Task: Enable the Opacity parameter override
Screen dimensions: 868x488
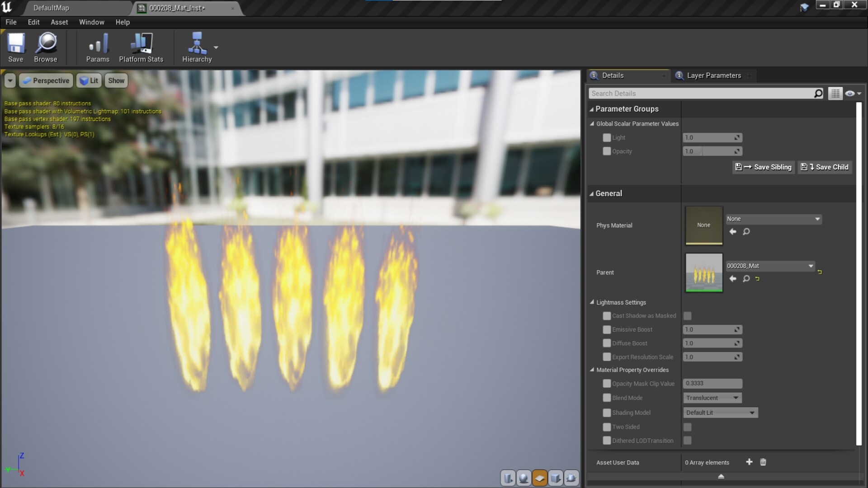Action: (607, 151)
